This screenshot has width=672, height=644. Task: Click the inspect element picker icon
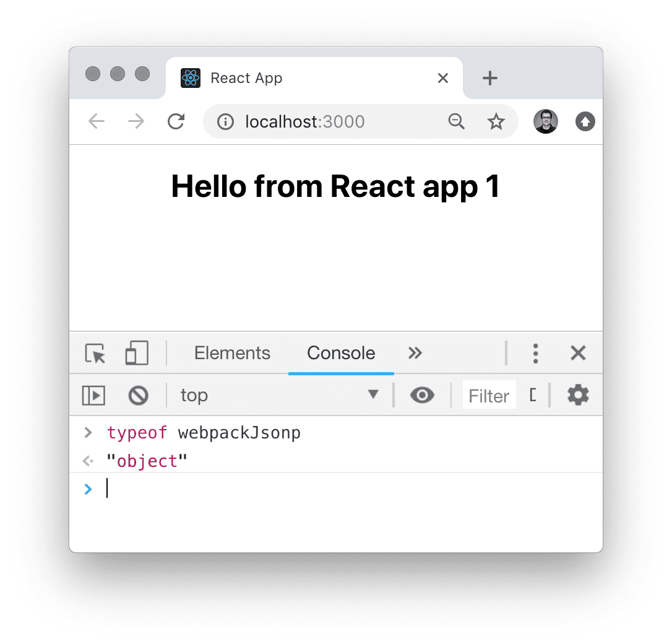[95, 353]
